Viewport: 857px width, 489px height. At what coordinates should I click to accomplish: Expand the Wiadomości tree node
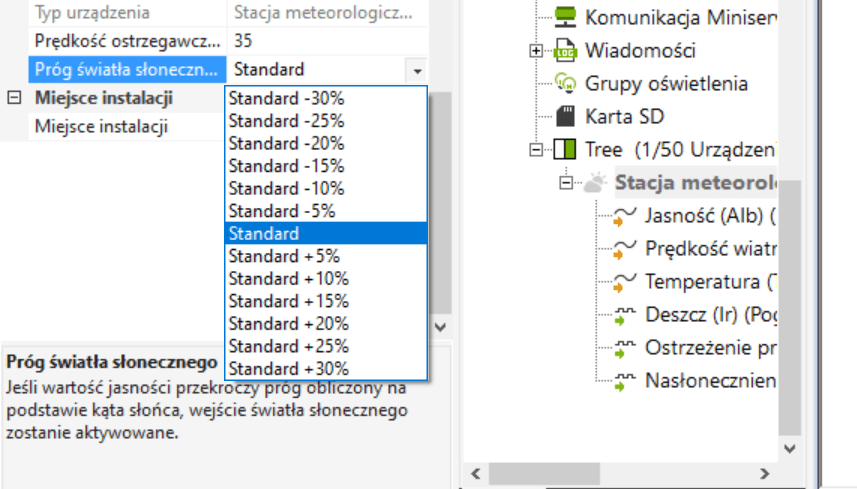[537, 50]
